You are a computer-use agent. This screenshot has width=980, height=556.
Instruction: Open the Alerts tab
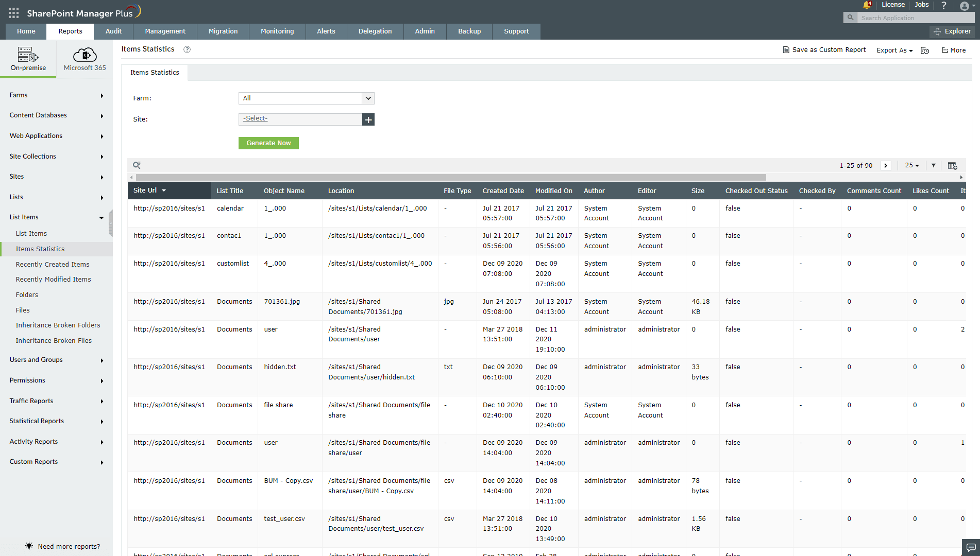click(x=326, y=31)
